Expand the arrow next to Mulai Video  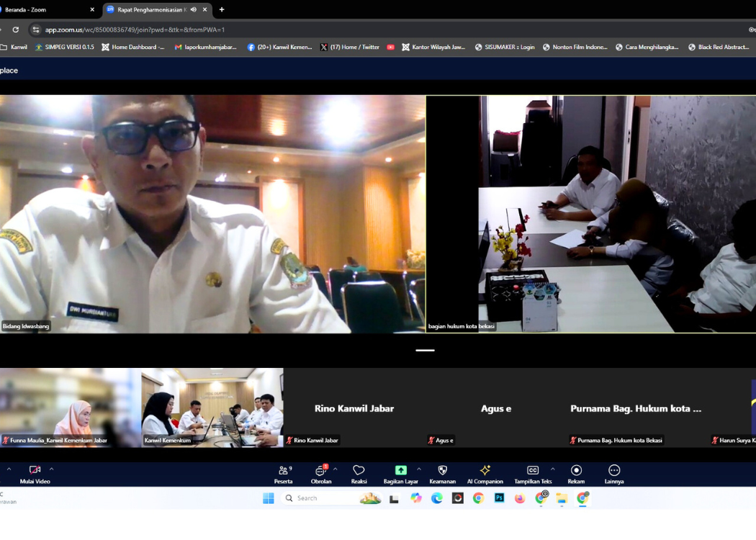(51, 469)
